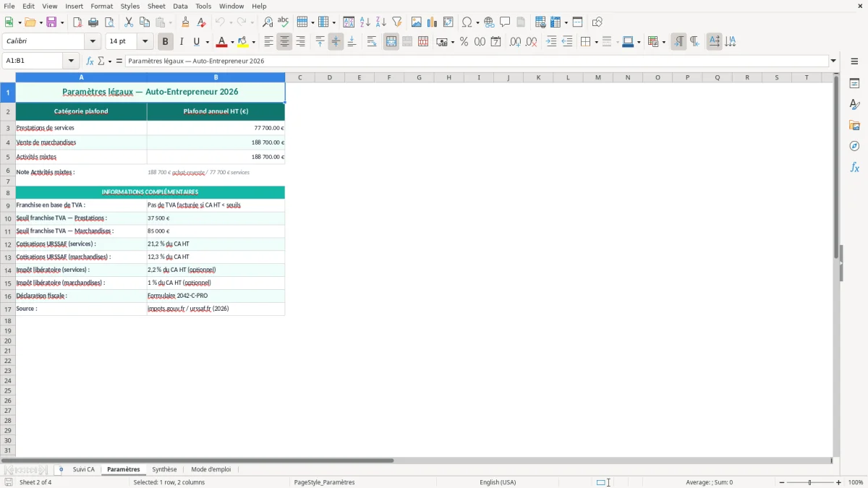The width and height of the screenshot is (868, 488).
Task: Open the Font Size dropdown arrow
Action: point(145,42)
